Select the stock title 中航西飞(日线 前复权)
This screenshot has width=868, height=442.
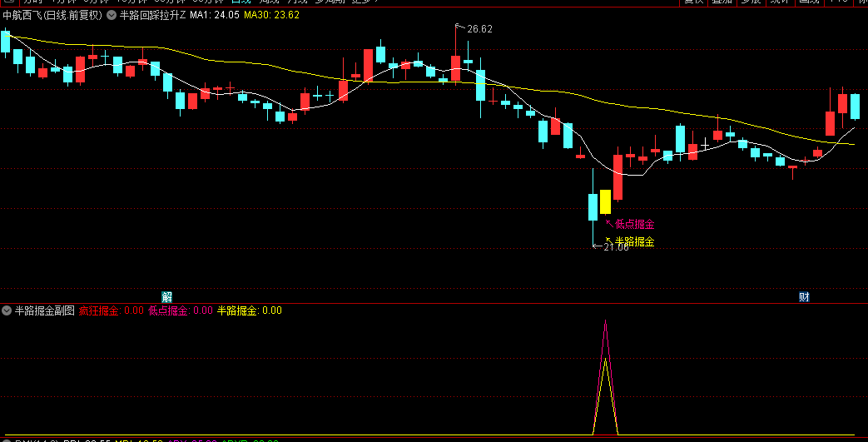52,15
